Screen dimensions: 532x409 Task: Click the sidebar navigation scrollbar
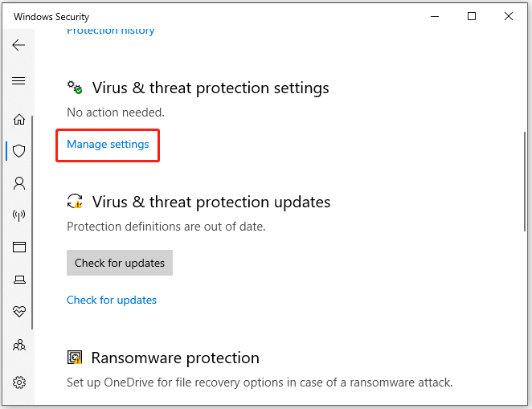pos(32,222)
